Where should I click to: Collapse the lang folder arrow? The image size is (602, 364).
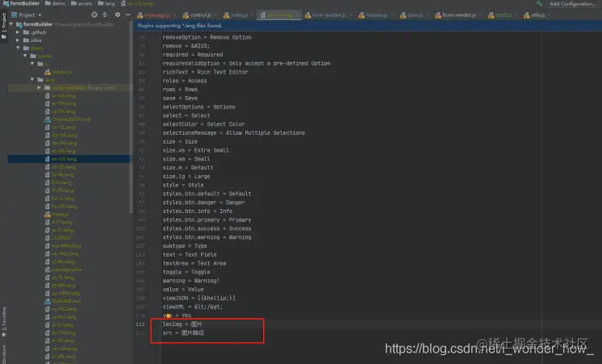pos(32,79)
